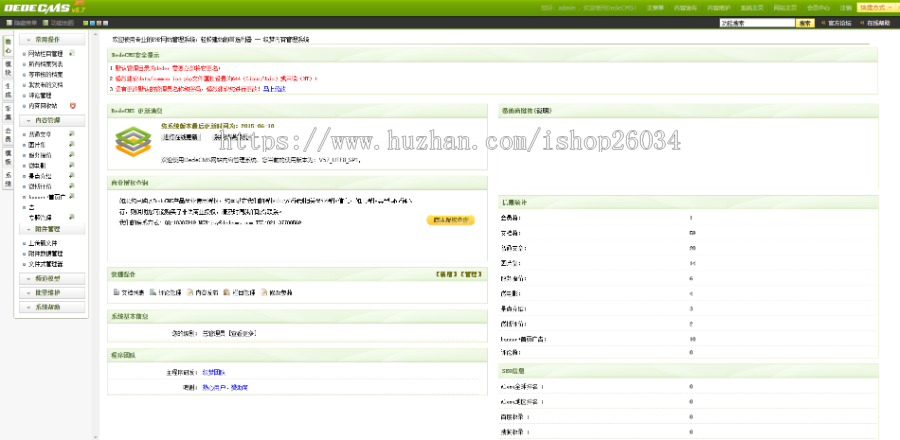Viewport: 900px width, 440px height.
Task: Switch to the 生成 vertical tab
Action: click(x=8, y=90)
